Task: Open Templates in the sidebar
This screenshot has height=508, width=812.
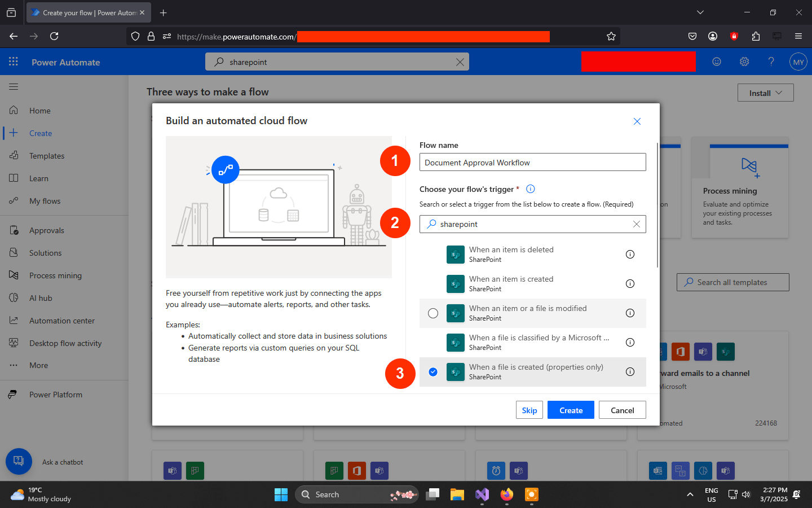Action: [47, 156]
